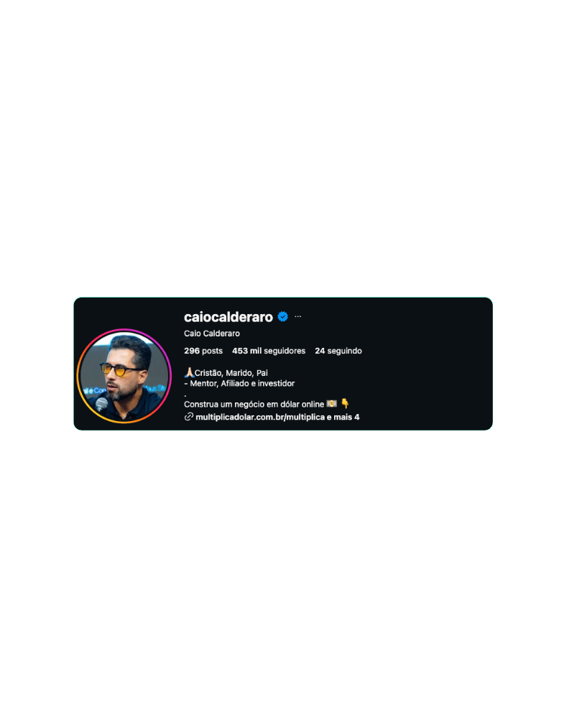This screenshot has height=728, width=582.
Task: Click the blue verified badge icon
Action: [x=282, y=317]
